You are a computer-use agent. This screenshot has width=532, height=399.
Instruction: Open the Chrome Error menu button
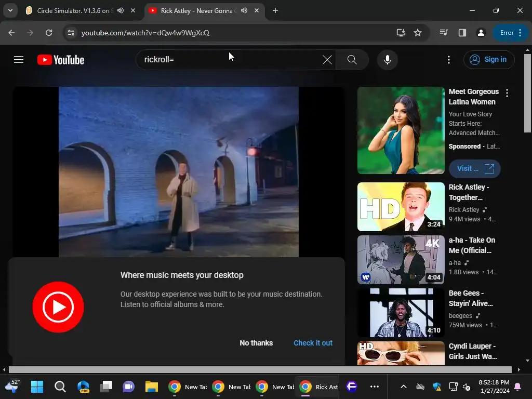tap(511, 33)
